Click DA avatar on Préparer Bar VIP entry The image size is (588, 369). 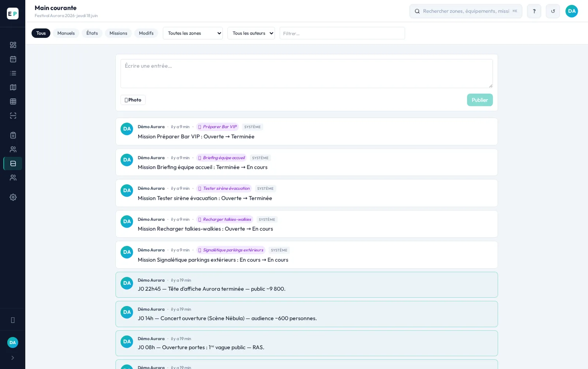127,129
